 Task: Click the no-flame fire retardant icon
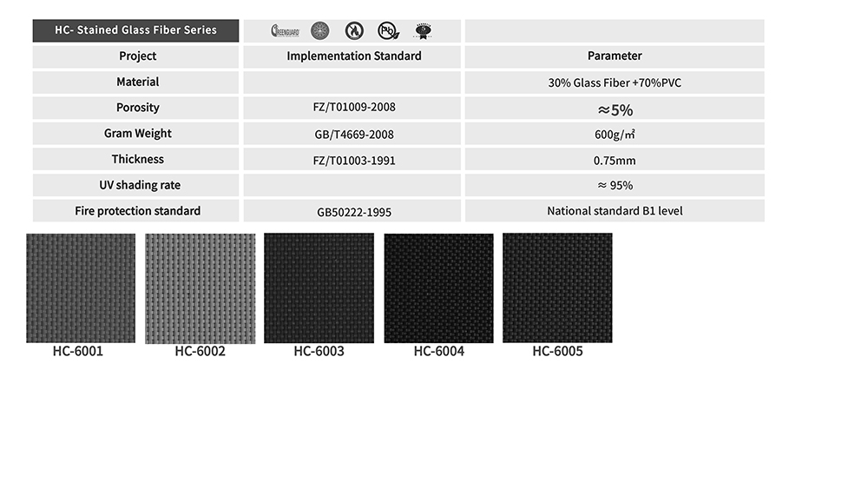[x=353, y=31]
